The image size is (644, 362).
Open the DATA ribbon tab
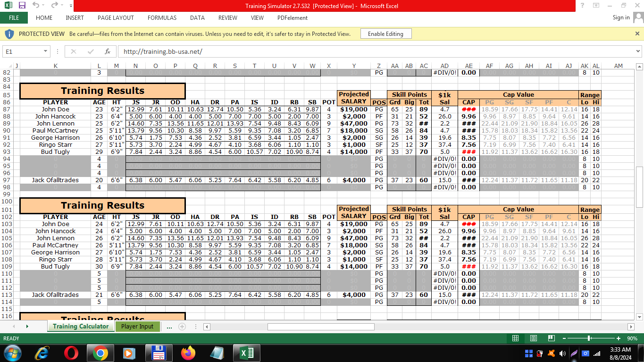pos(197,18)
